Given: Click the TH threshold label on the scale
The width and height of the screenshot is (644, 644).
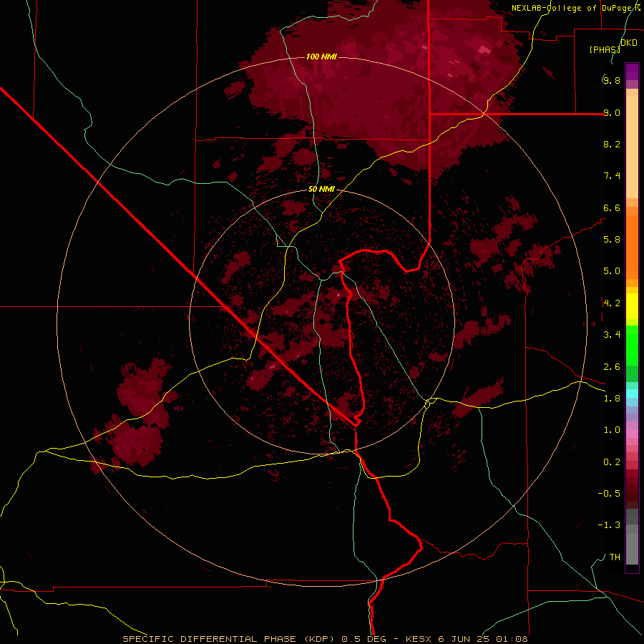Looking at the screenshot, I should pyautogui.click(x=615, y=557).
